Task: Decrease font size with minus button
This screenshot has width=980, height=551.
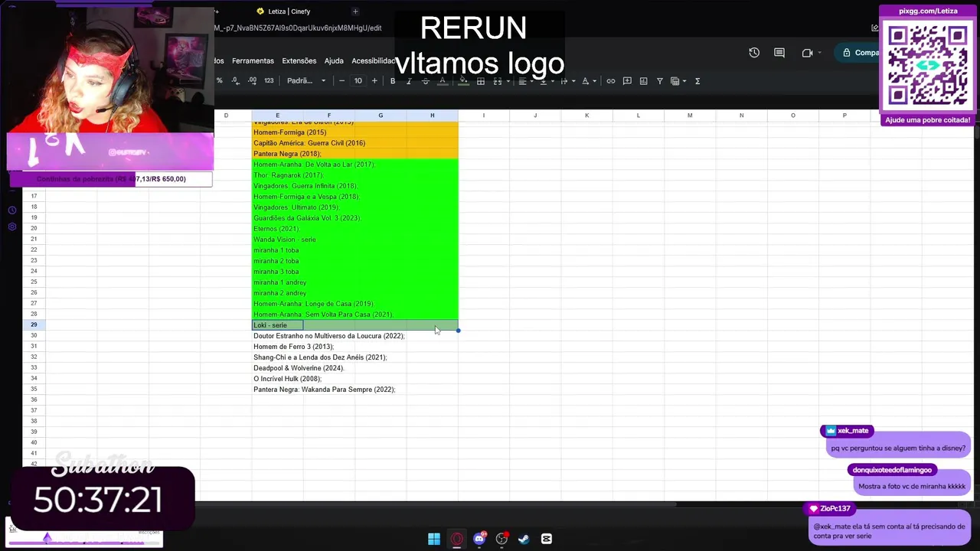Action: click(341, 81)
